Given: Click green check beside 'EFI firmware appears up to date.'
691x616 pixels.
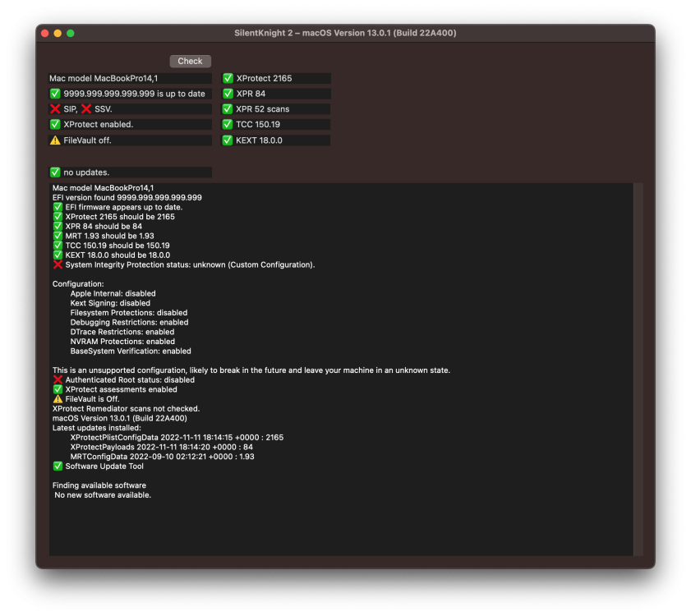Looking at the screenshot, I should click(x=58, y=207).
